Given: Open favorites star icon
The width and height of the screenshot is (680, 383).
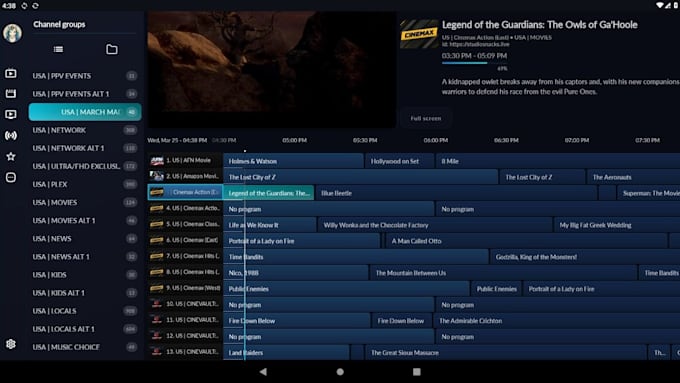Looking at the screenshot, I should [11, 156].
